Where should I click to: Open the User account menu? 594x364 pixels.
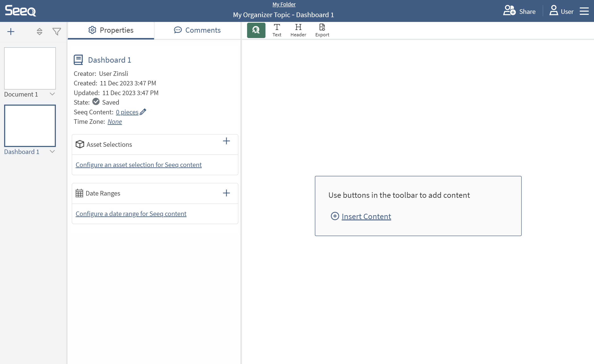[x=561, y=11]
